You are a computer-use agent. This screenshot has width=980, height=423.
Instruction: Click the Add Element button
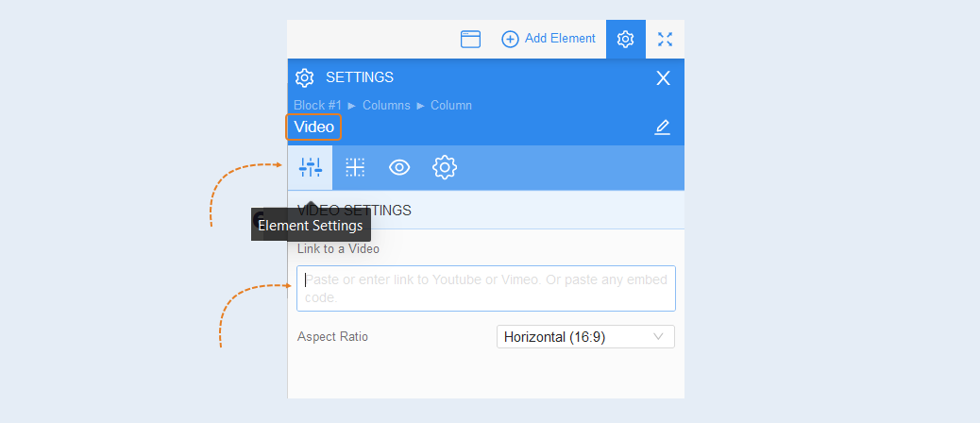click(549, 39)
